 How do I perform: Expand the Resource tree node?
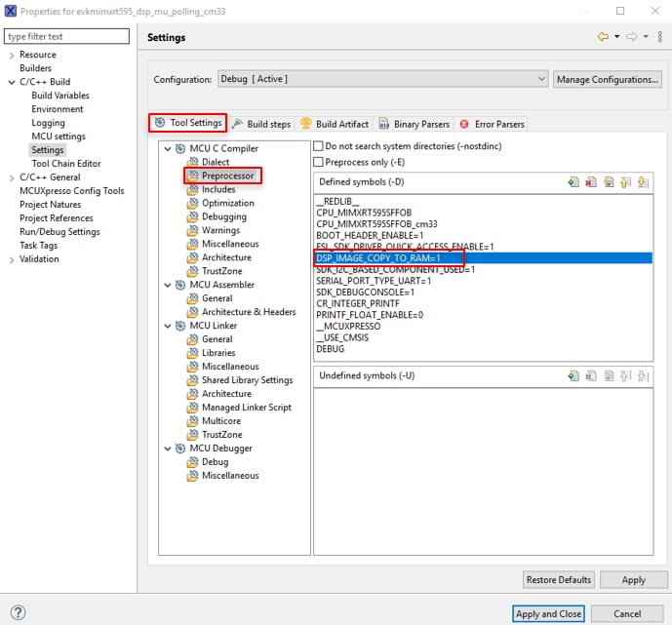click(x=12, y=55)
